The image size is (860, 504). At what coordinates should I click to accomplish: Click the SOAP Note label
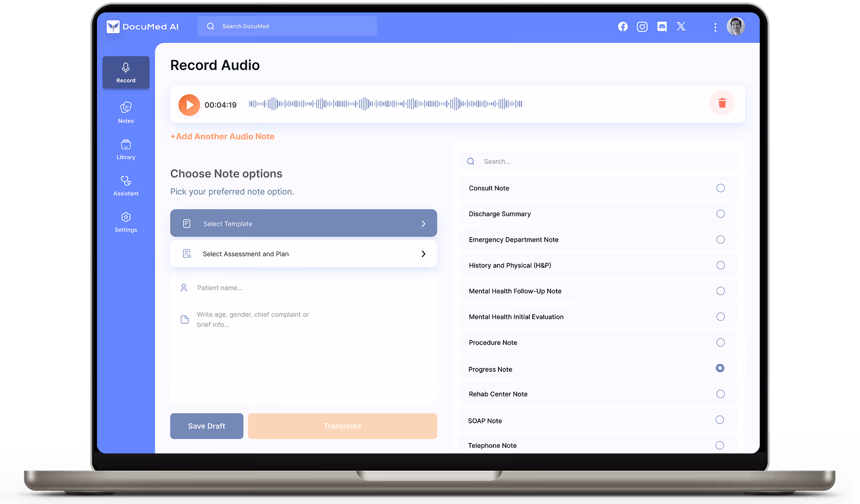[485, 421]
